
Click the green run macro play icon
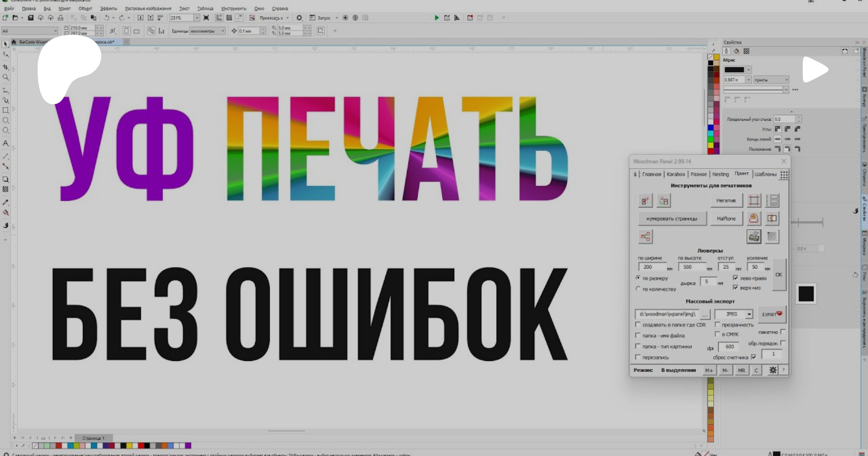436,18
